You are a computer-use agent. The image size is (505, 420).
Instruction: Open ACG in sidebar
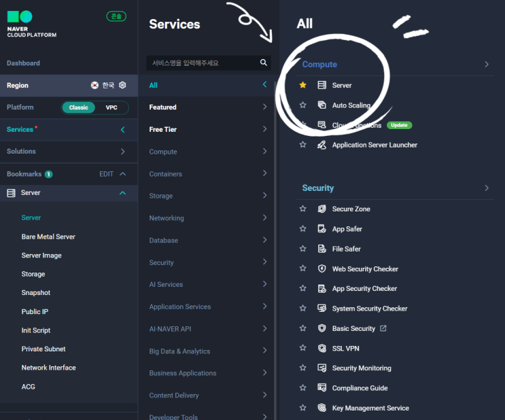[29, 387]
